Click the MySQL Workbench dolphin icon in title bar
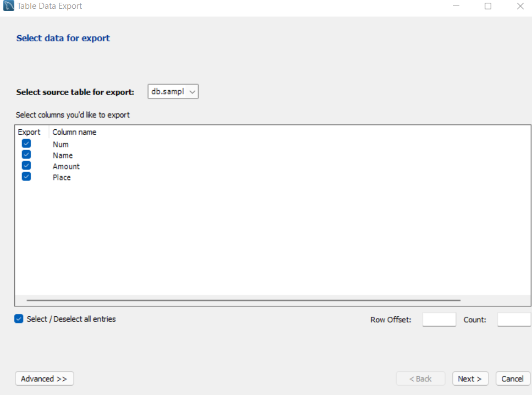 coord(7,6)
